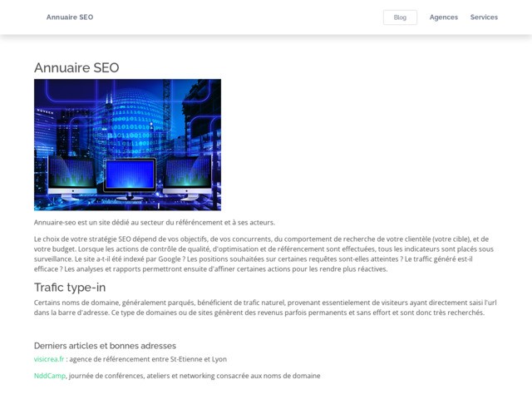Open the Blog button in navbar
Viewport: 532px width, 399px height.
400,17
